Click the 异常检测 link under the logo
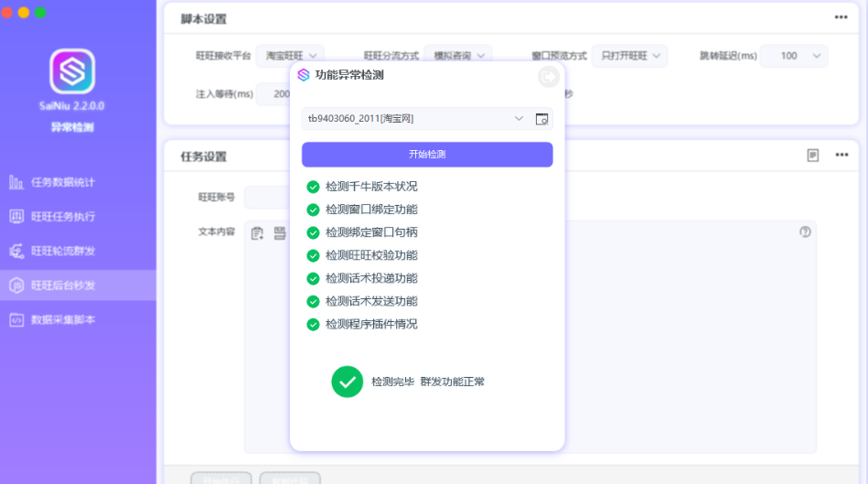The width and height of the screenshot is (868, 484). pyautogui.click(x=72, y=127)
